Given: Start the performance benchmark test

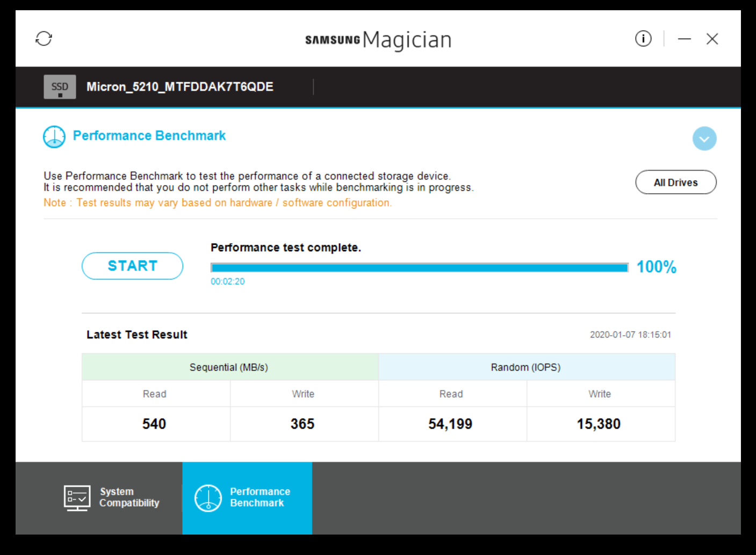Looking at the screenshot, I should [132, 266].
